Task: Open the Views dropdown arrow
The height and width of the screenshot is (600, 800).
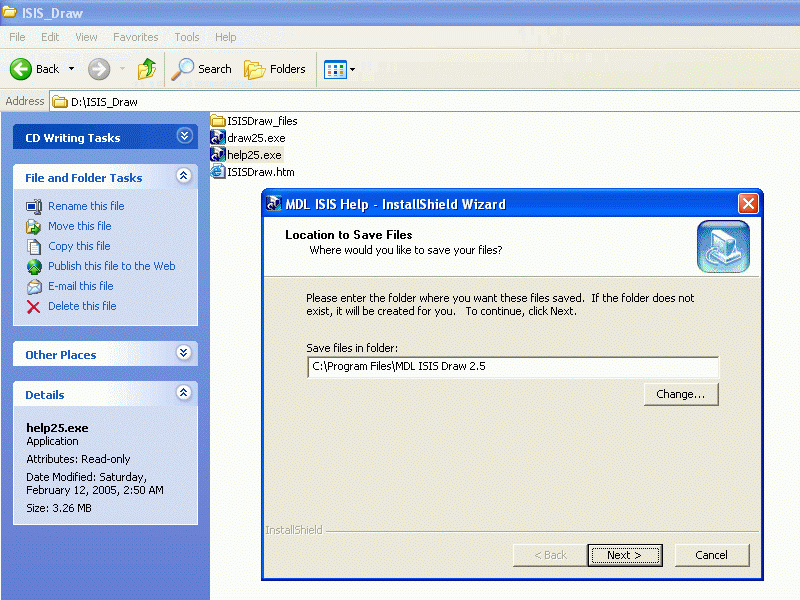Action: 352,69
